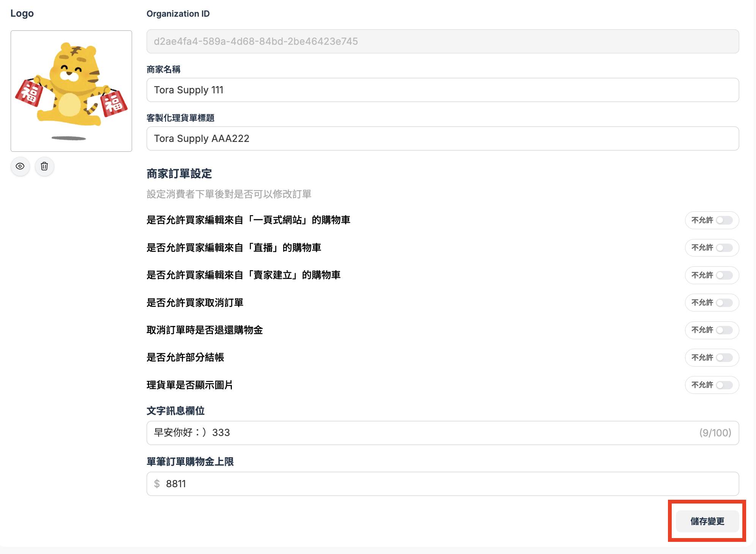Click the eye icon to preview the logo
Viewport: 756px width, 554px height.
click(x=20, y=166)
